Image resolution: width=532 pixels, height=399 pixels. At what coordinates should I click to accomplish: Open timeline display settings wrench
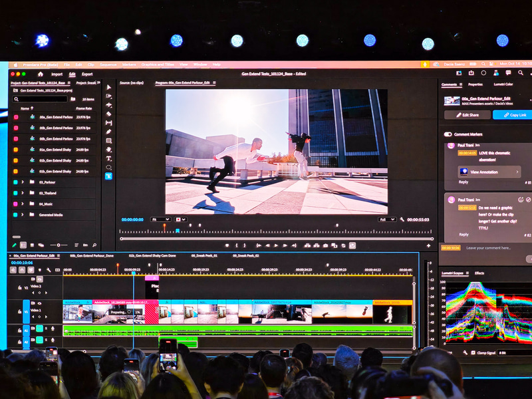pos(49,270)
